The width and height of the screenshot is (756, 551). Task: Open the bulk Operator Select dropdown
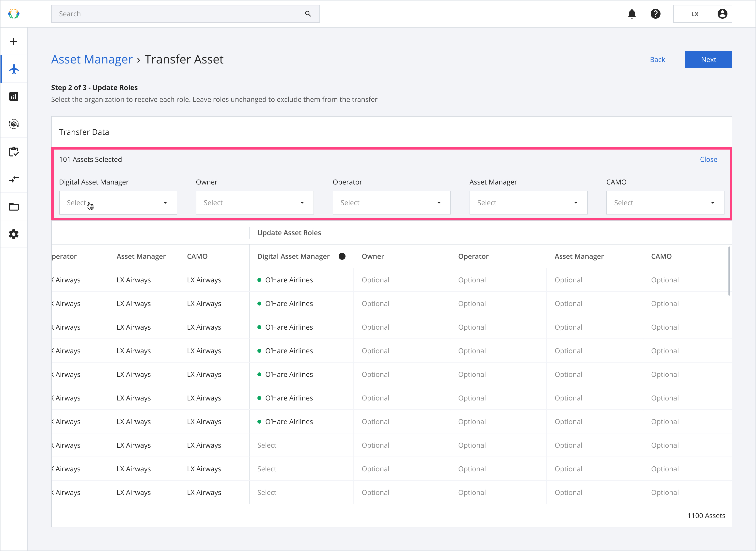[391, 203]
